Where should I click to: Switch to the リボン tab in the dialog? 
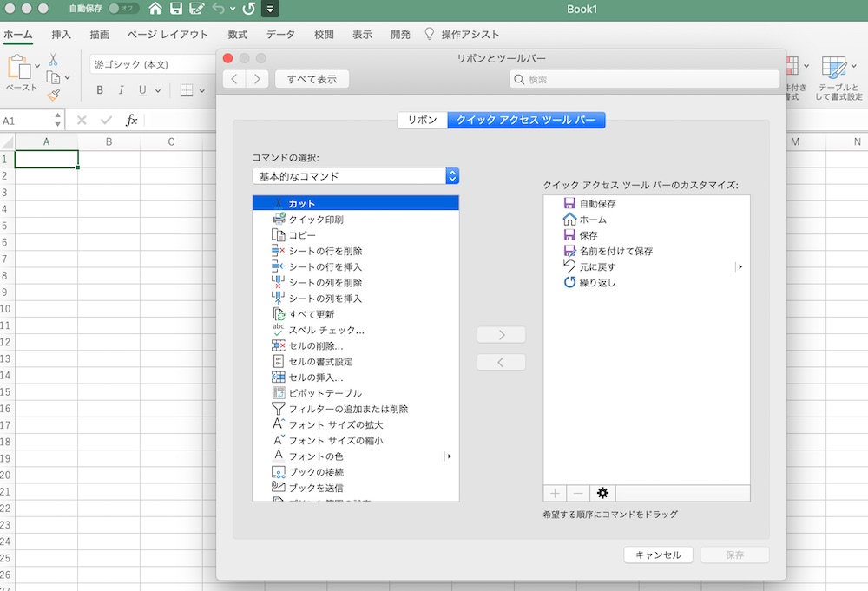coord(423,120)
